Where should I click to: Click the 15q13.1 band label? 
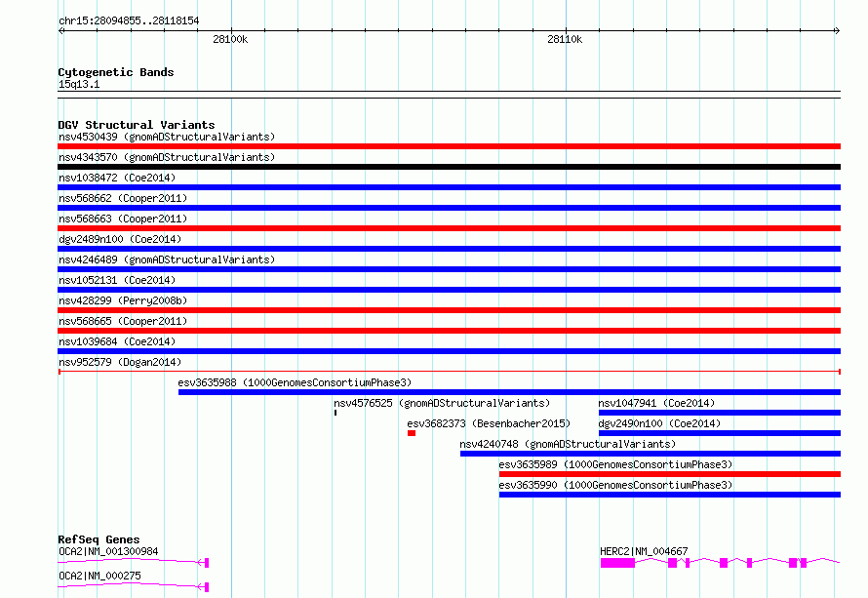[79, 84]
